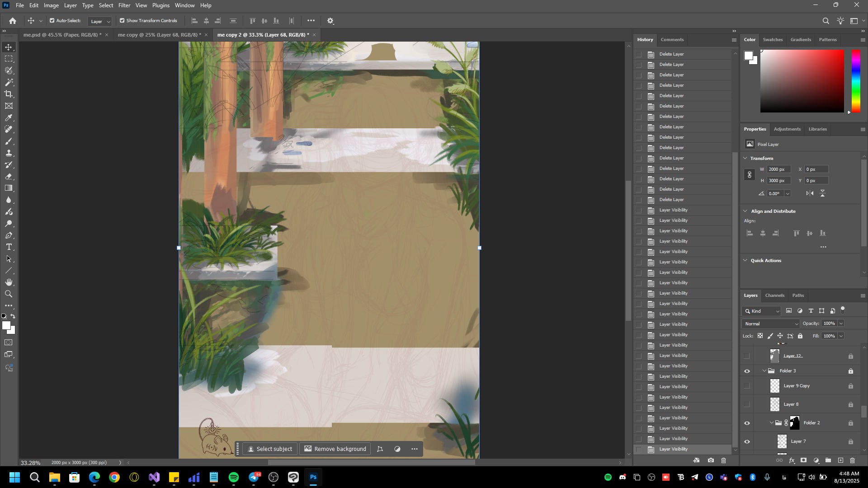Screen dimensions: 868x488
Task: Collapse the Transform section in Properties
Action: [x=745, y=158]
